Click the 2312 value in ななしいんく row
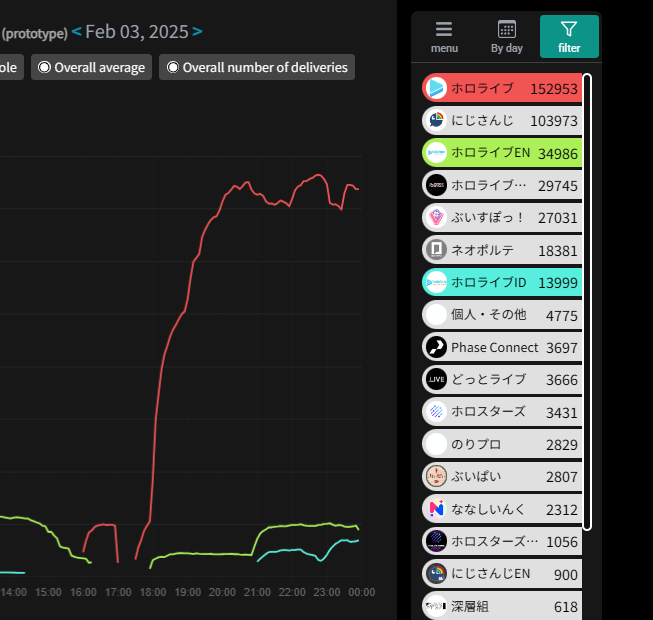 (562, 510)
